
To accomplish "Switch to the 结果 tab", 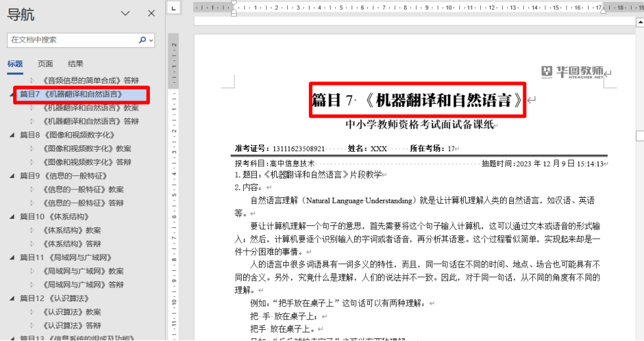I will (x=76, y=64).
